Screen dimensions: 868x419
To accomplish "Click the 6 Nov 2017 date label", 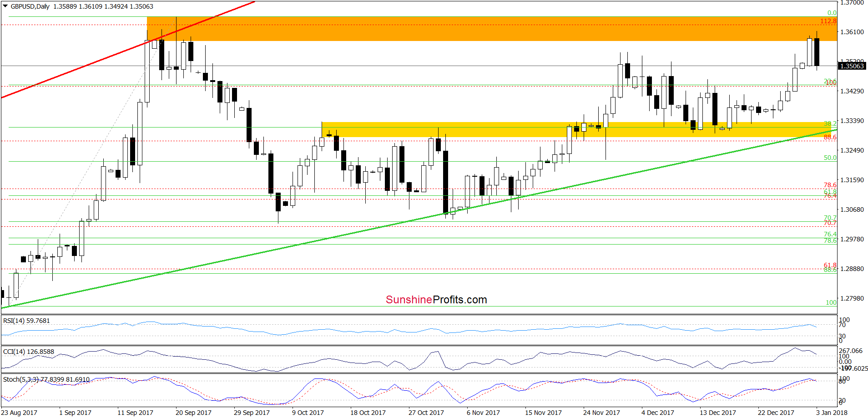I will (483, 413).
